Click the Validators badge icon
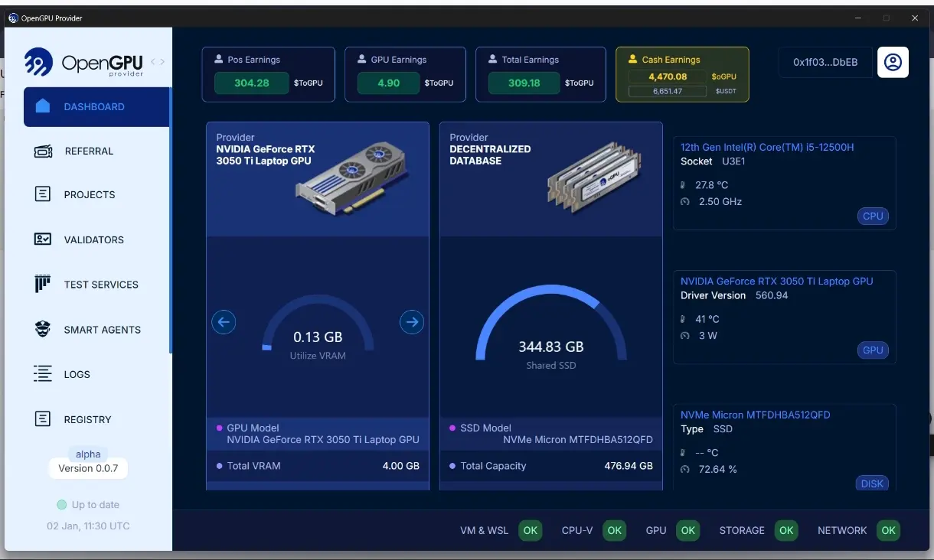This screenshot has height=560, width=934. [43, 239]
